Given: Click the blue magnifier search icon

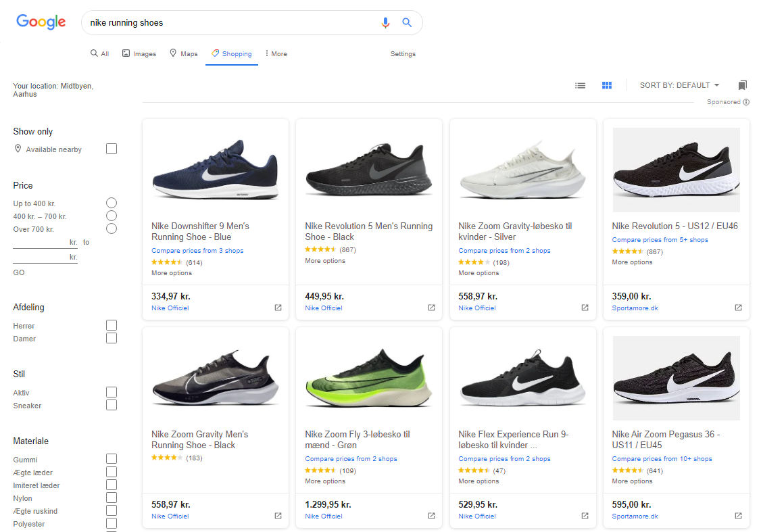Looking at the screenshot, I should point(407,22).
